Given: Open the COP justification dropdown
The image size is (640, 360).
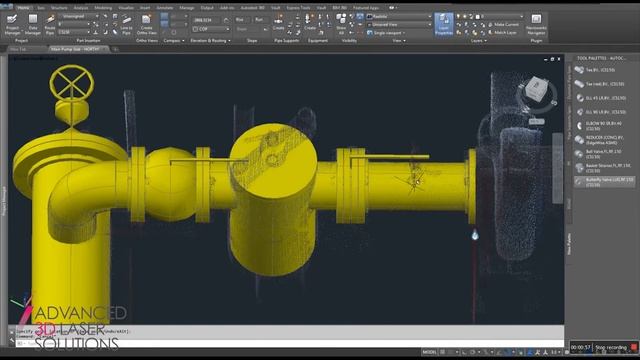Looking at the screenshot, I should pyautogui.click(x=211, y=29).
